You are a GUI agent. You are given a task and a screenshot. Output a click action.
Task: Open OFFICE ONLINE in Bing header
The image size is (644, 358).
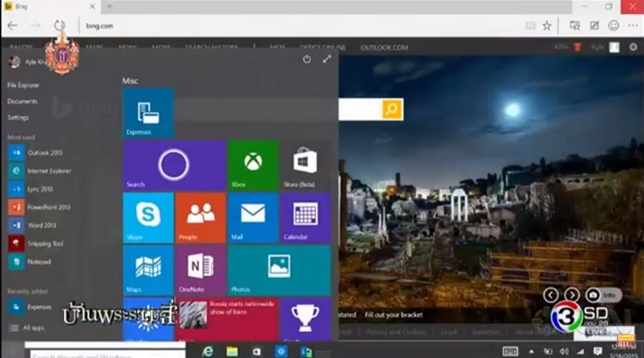(x=323, y=47)
